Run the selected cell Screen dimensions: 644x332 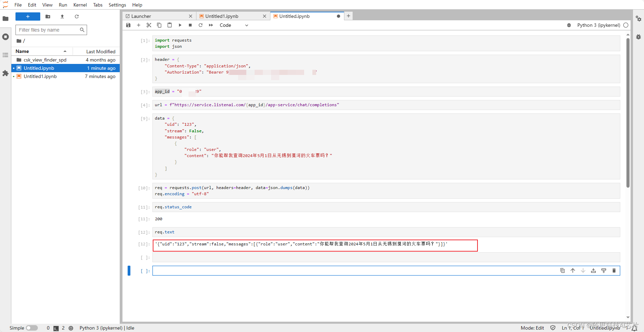pos(180,25)
